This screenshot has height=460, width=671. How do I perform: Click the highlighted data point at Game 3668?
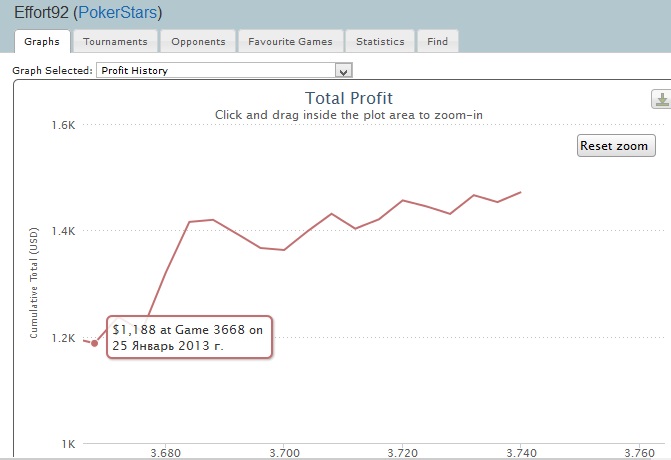[x=94, y=343]
